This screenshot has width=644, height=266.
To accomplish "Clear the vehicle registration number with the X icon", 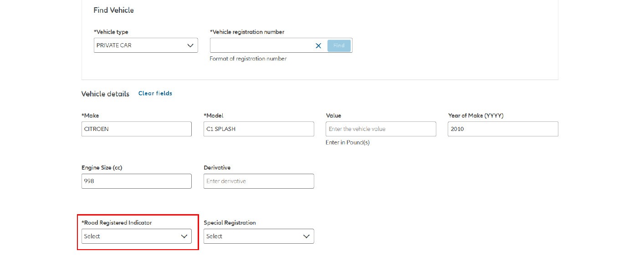I will [x=318, y=45].
